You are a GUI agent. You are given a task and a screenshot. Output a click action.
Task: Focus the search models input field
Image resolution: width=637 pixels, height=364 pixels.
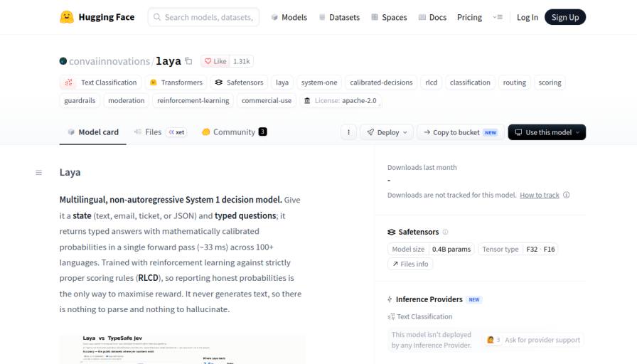[x=203, y=17]
